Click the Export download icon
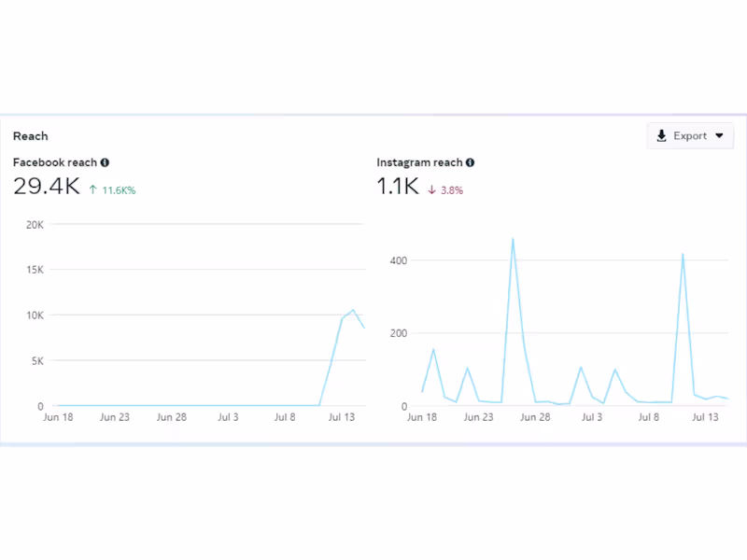 661,135
